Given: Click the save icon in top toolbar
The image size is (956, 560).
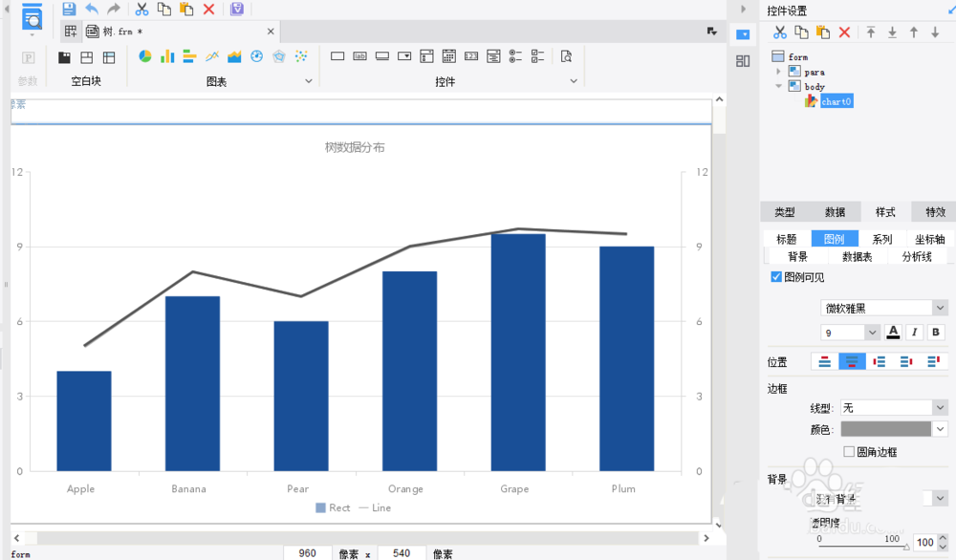Looking at the screenshot, I should (x=69, y=9).
